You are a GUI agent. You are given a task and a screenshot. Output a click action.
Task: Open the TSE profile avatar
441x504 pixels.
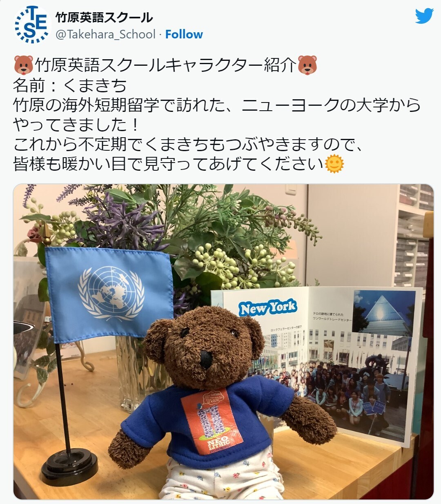coord(32,25)
